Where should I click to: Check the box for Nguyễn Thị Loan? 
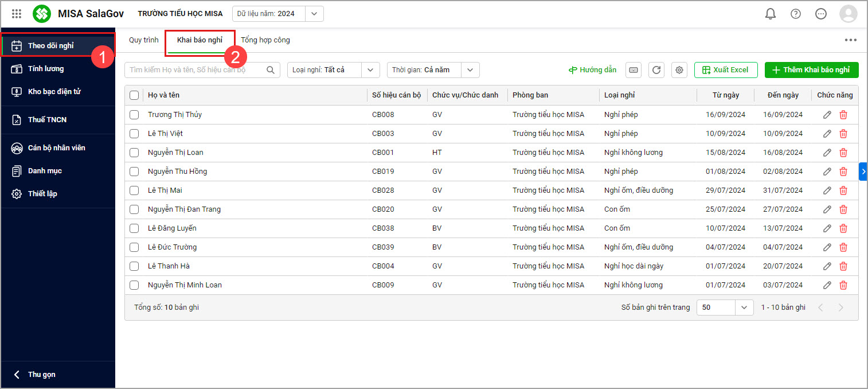(134, 153)
